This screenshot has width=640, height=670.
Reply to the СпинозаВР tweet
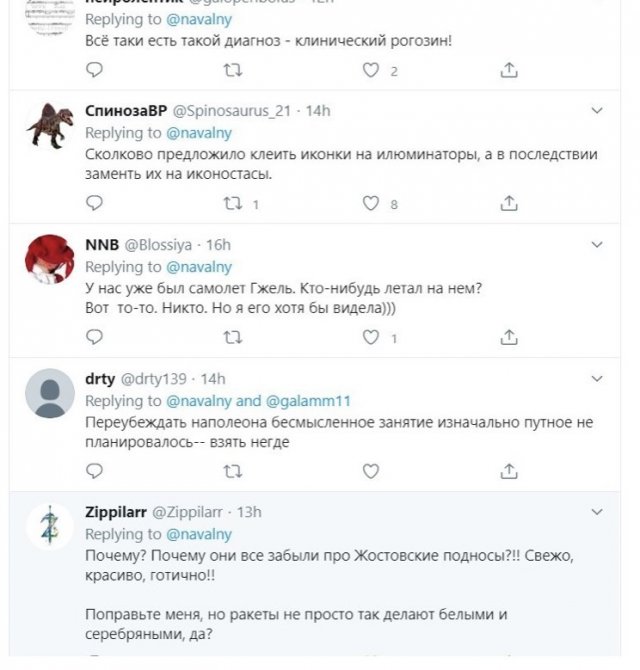95,204
